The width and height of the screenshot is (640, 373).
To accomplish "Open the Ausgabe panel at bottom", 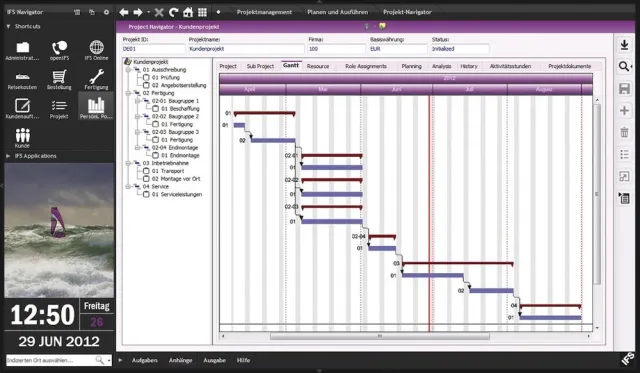I will click(214, 360).
